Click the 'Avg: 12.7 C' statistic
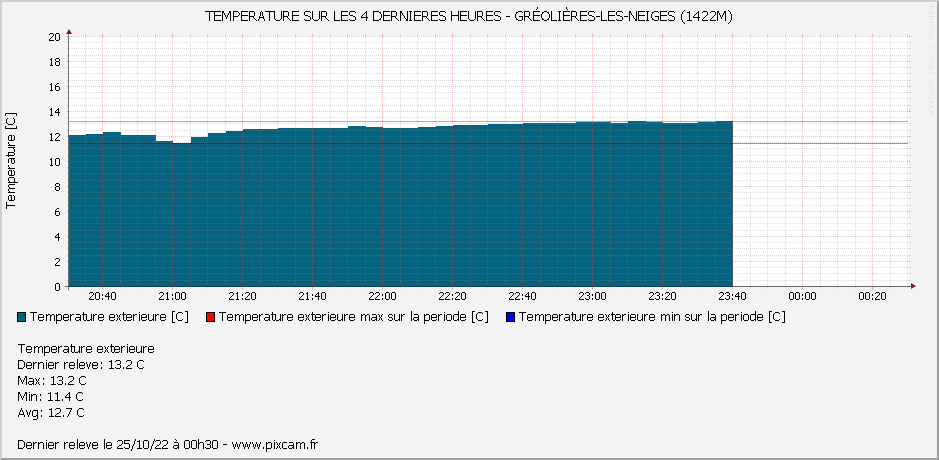This screenshot has width=939, height=460. [x=51, y=413]
